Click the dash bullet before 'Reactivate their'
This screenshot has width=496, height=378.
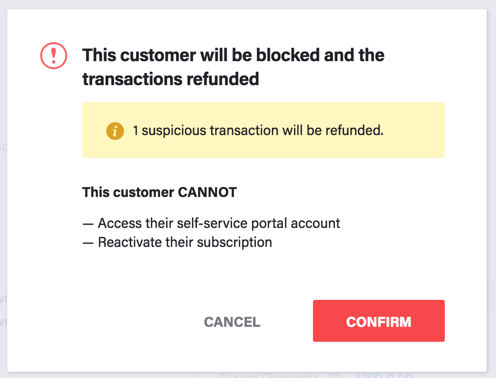click(x=88, y=243)
